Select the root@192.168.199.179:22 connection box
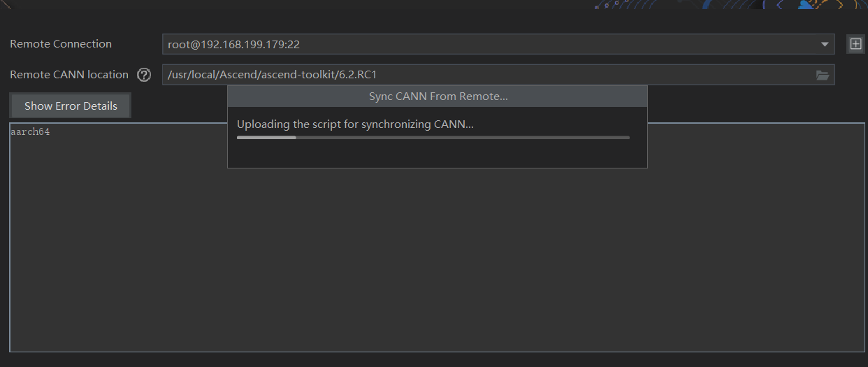 [489, 44]
